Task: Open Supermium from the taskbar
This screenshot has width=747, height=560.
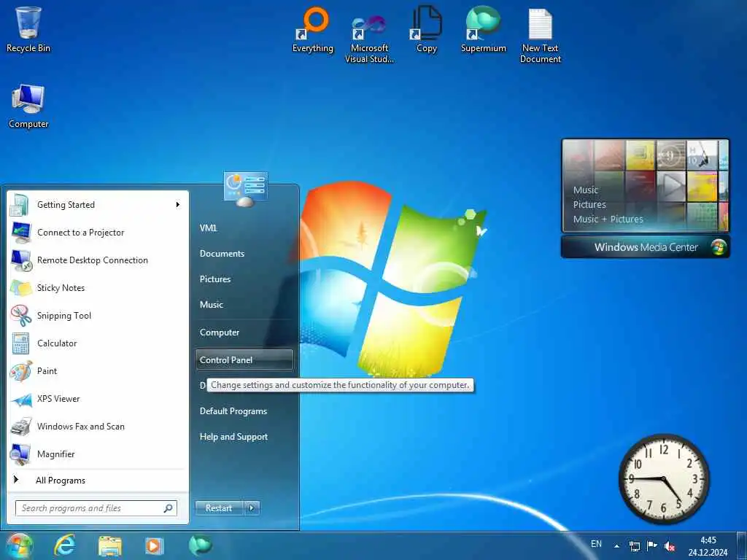Action: (200, 545)
